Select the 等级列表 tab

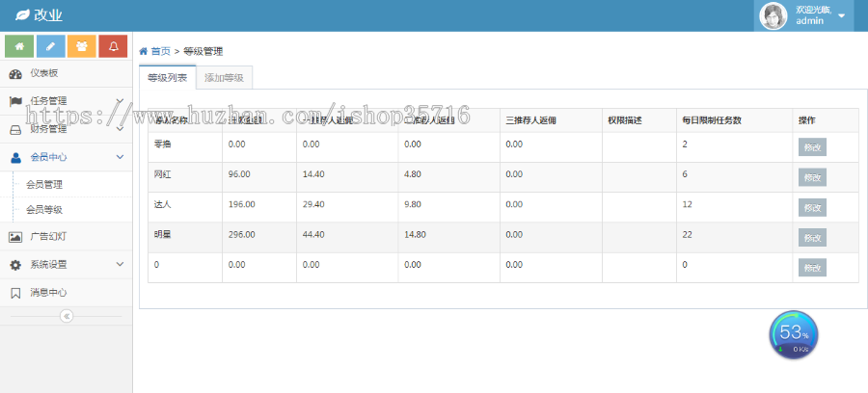(x=168, y=78)
